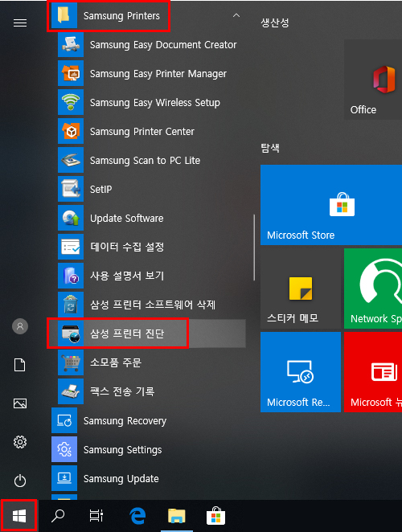Open the Office tile
The width and height of the screenshot is (402, 532).
click(x=373, y=79)
